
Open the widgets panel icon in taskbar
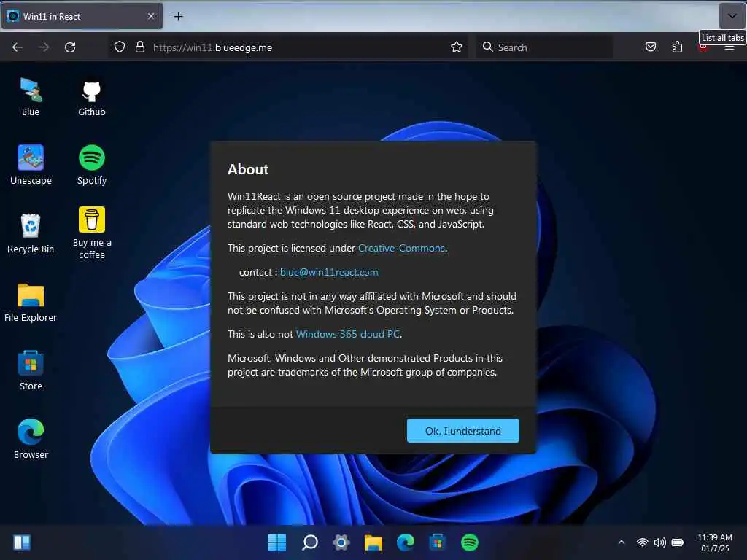[22, 542]
